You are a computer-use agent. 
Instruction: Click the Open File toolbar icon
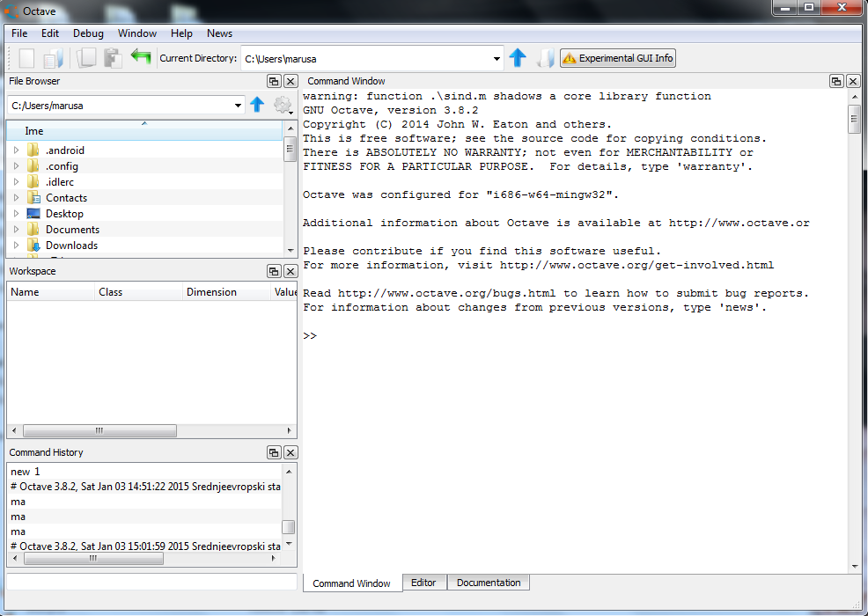click(53, 58)
